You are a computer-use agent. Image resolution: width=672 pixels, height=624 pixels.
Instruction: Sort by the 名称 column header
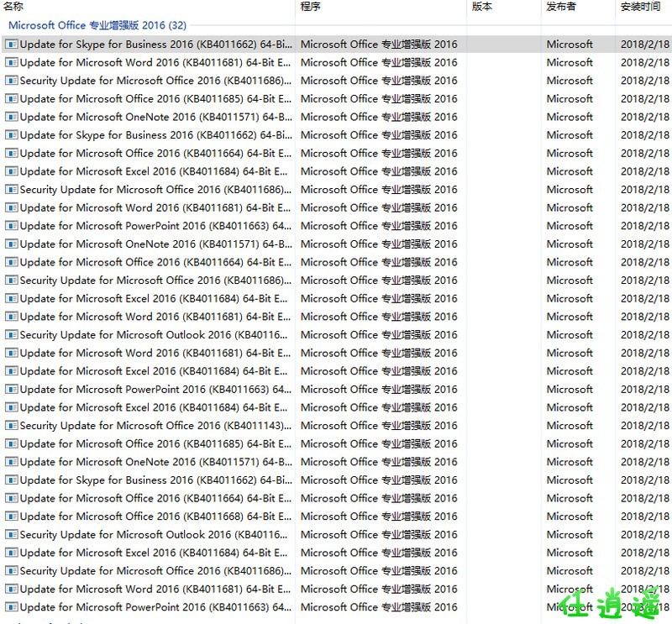pos(13,7)
